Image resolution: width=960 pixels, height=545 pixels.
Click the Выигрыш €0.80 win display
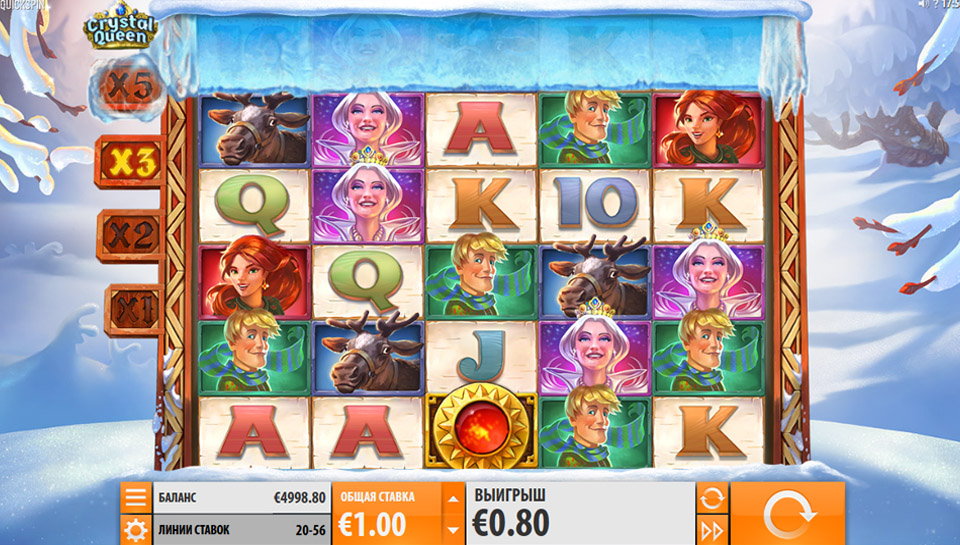pos(580,513)
